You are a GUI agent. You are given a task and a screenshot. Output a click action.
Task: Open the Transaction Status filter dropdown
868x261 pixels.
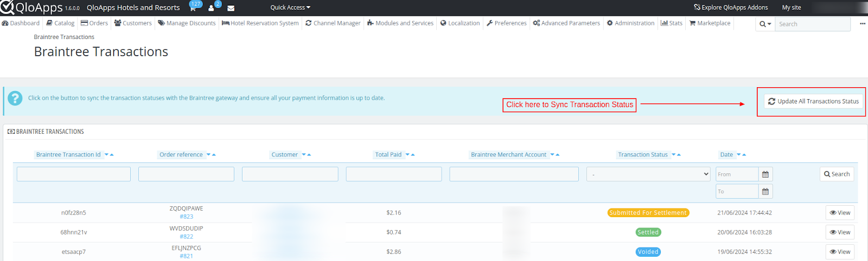(x=648, y=174)
